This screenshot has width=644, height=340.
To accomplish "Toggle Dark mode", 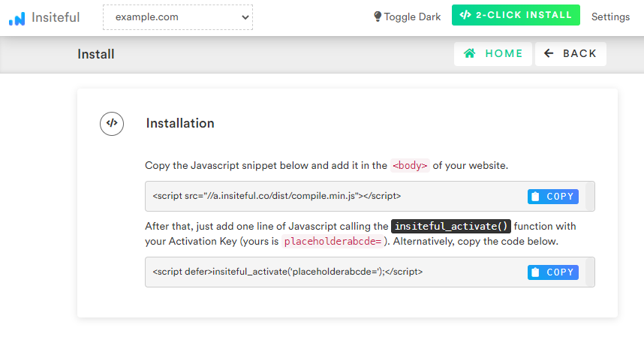I will [x=407, y=17].
